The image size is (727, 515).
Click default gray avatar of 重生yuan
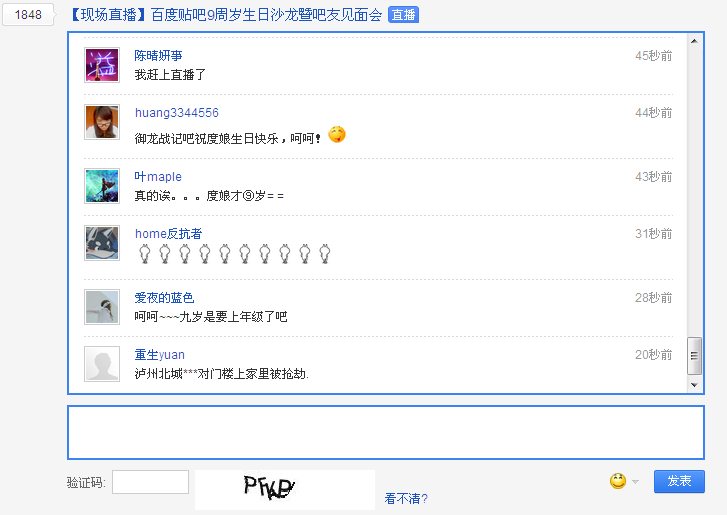click(102, 364)
